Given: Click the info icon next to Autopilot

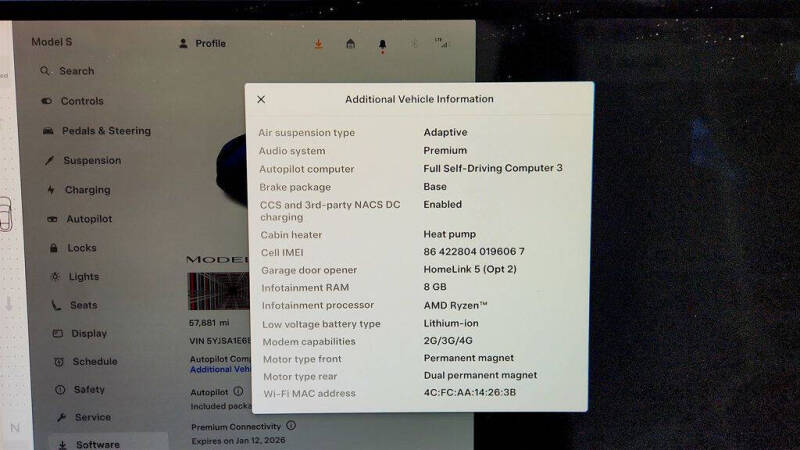Looking at the screenshot, I should click(238, 391).
